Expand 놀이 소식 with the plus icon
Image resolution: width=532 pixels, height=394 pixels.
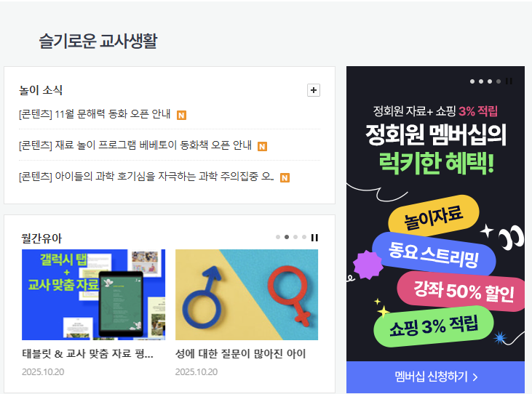(x=314, y=90)
